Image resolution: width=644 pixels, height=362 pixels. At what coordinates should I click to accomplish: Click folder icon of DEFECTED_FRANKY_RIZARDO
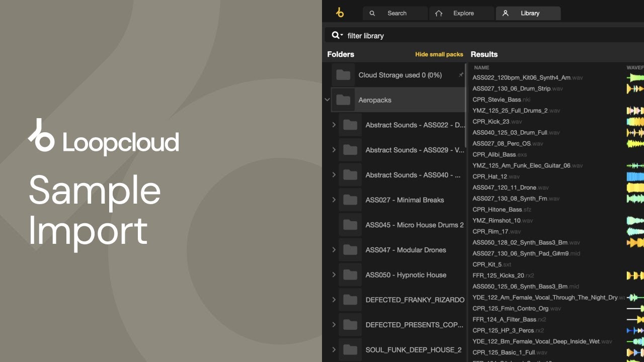point(350,300)
